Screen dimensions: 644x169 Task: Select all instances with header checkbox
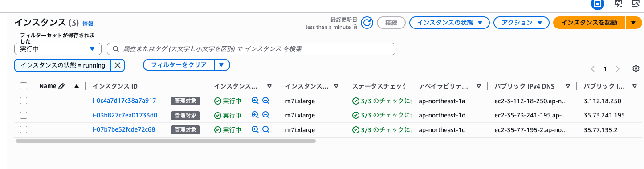click(x=24, y=86)
